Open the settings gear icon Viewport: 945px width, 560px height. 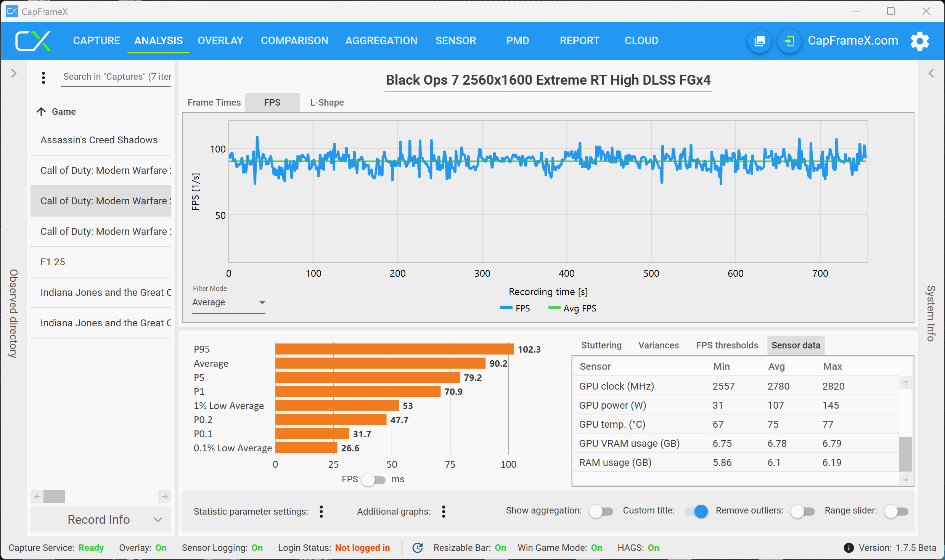pyautogui.click(x=919, y=41)
